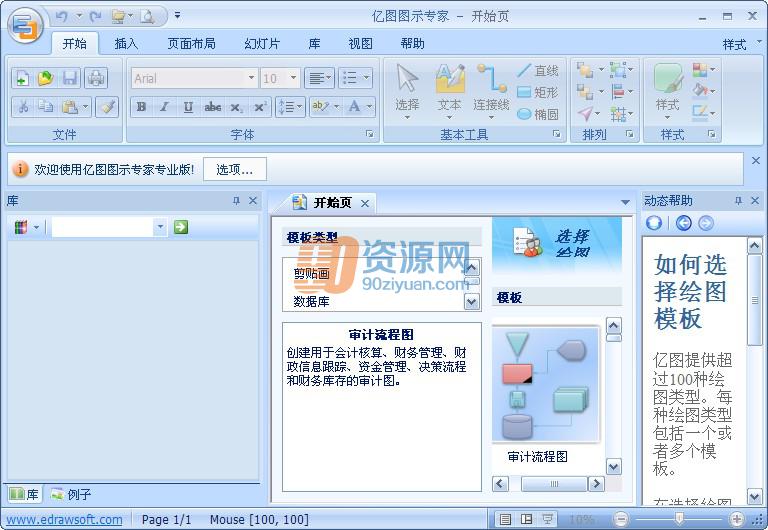Screen dimensions: 768x530
Task: Open the 视图 ribbon tab
Action: click(x=360, y=44)
